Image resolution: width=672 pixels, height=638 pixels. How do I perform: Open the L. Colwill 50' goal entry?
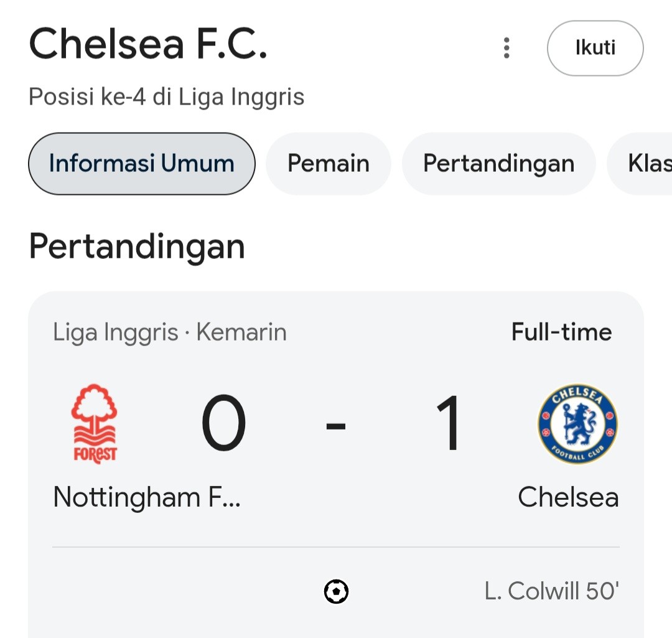[x=551, y=591]
